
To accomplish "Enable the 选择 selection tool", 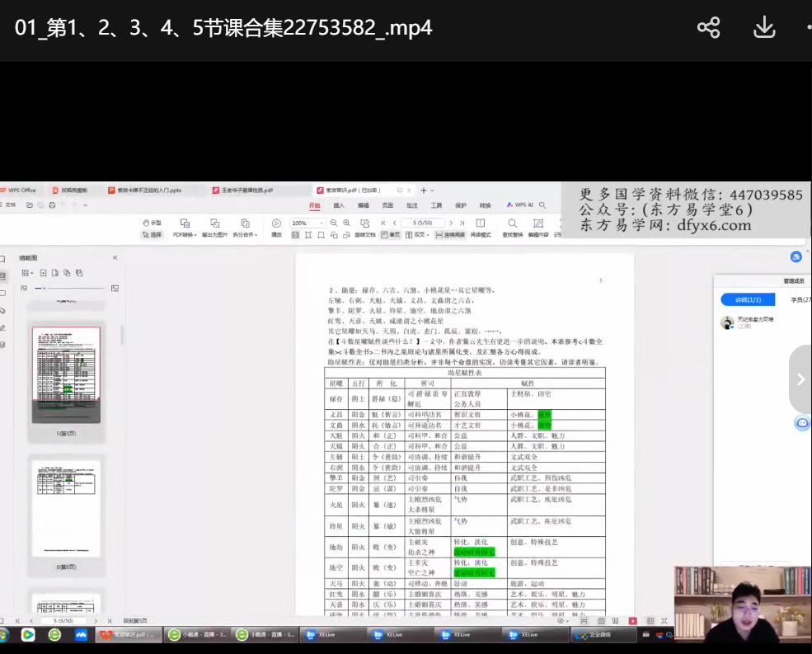I will (x=152, y=235).
